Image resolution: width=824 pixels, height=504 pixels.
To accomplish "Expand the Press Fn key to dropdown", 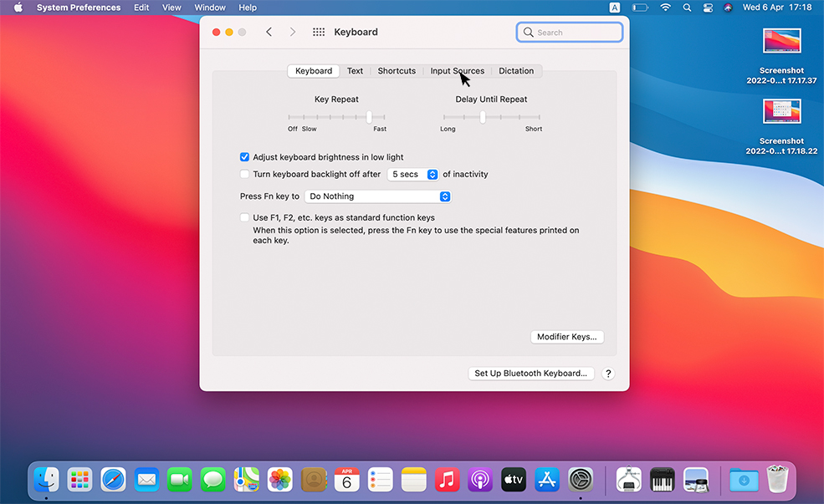I will point(378,196).
